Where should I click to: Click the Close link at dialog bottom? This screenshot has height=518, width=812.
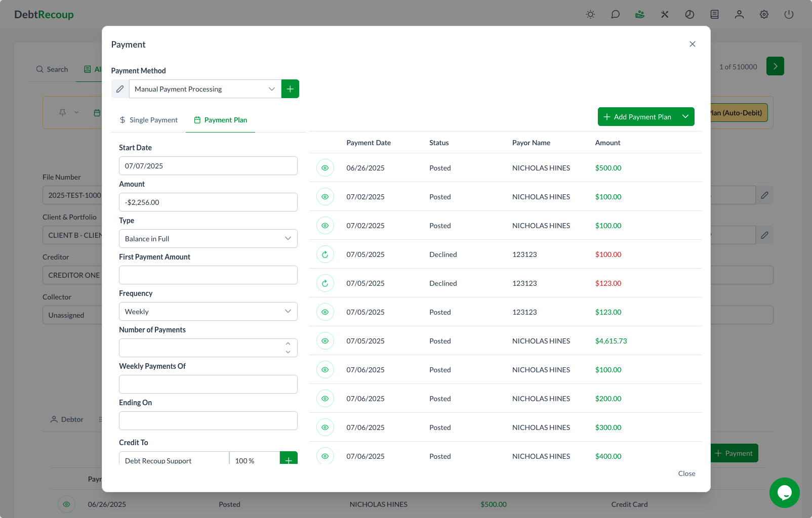click(686, 473)
